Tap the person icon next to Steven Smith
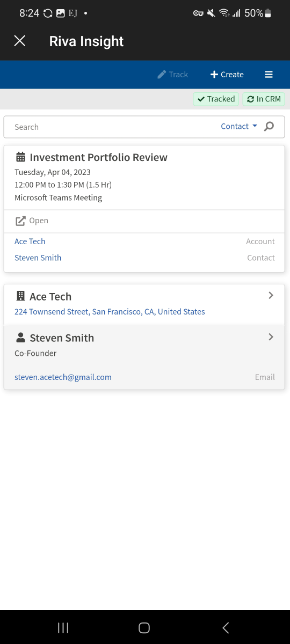 pyautogui.click(x=20, y=338)
